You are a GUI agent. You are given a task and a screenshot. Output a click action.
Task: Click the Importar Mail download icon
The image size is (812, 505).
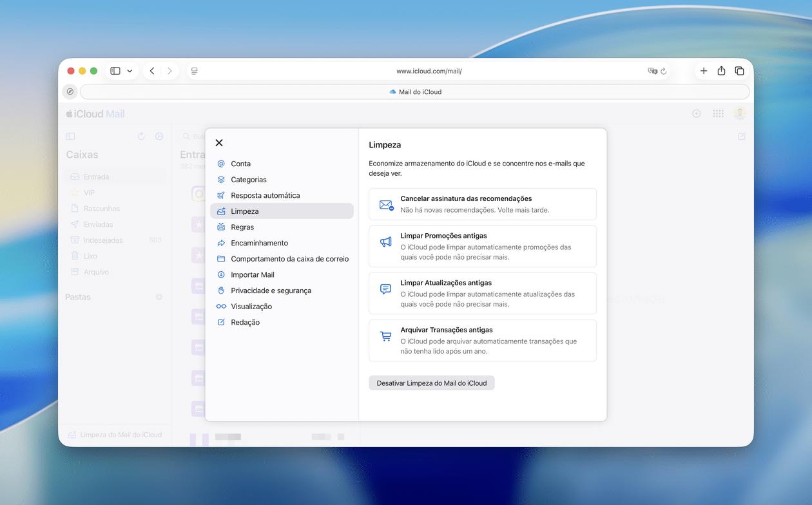(221, 275)
